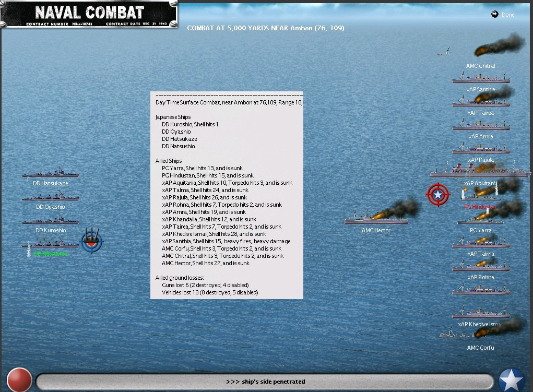Viewport: 533px width, 392px height.
Task: Click the 'ship's side penetrated' message bar
Action: (x=265, y=382)
